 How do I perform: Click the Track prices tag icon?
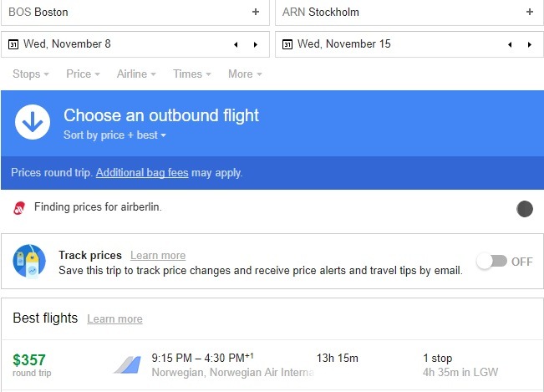pyautogui.click(x=29, y=262)
